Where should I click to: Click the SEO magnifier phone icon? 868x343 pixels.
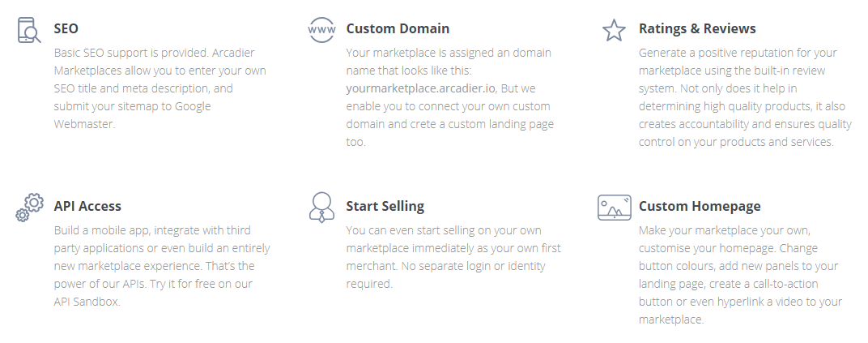click(29, 30)
